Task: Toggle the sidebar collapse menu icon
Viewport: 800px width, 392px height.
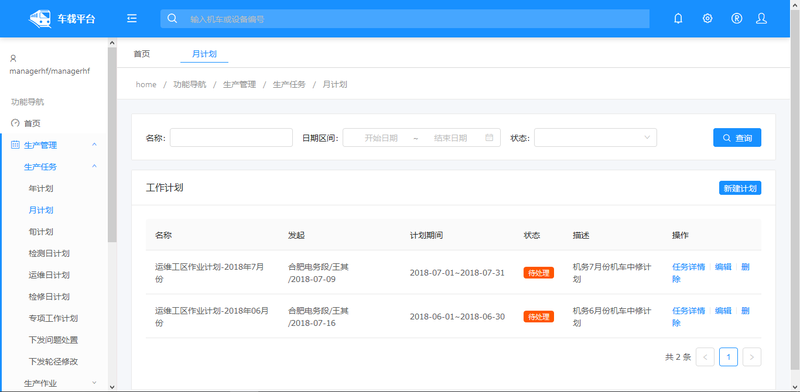Action: (x=132, y=18)
